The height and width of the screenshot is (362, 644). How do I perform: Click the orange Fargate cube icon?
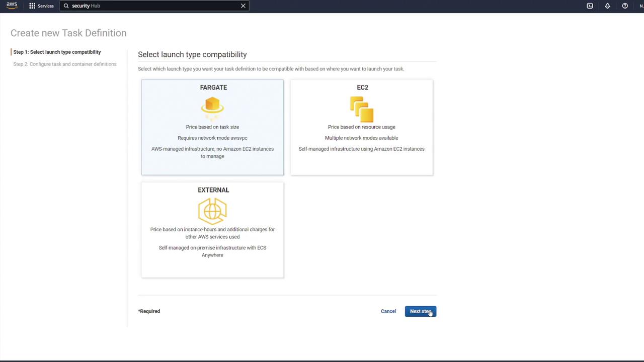(212, 106)
